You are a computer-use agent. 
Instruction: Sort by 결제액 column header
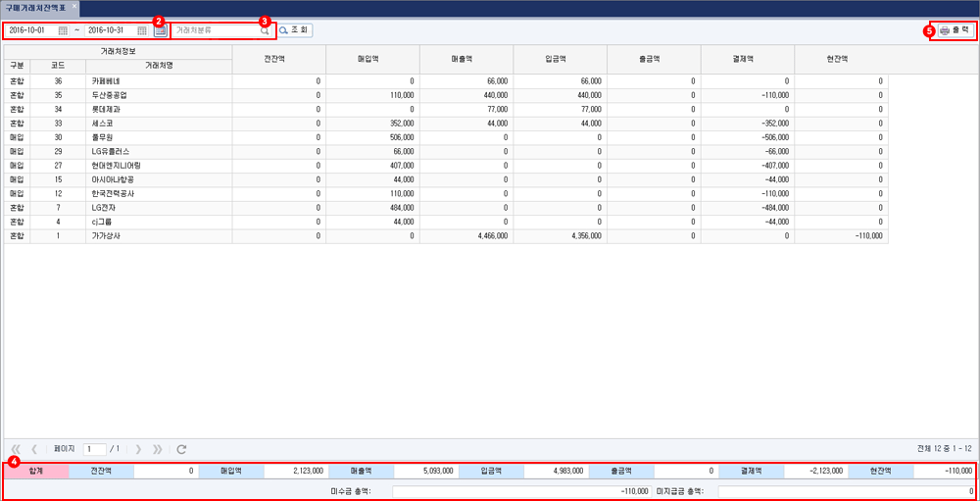(x=748, y=58)
